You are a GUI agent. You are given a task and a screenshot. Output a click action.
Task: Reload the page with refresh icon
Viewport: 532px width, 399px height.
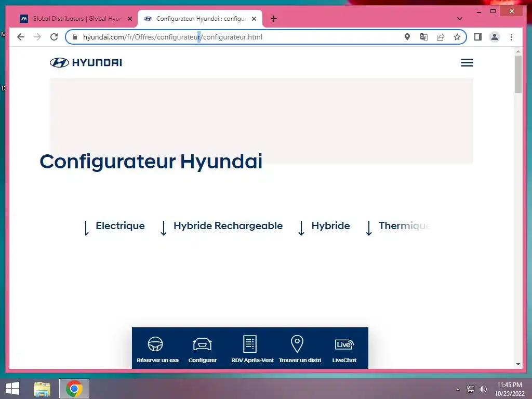point(54,37)
